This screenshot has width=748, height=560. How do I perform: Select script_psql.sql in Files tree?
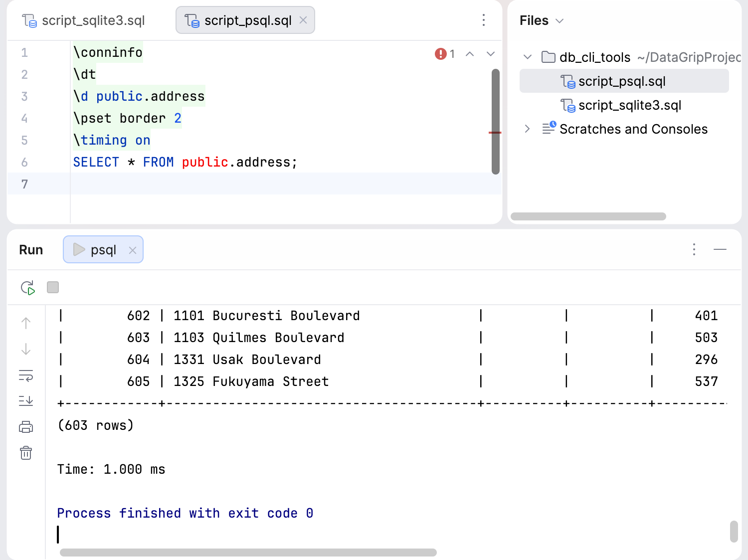(x=624, y=81)
